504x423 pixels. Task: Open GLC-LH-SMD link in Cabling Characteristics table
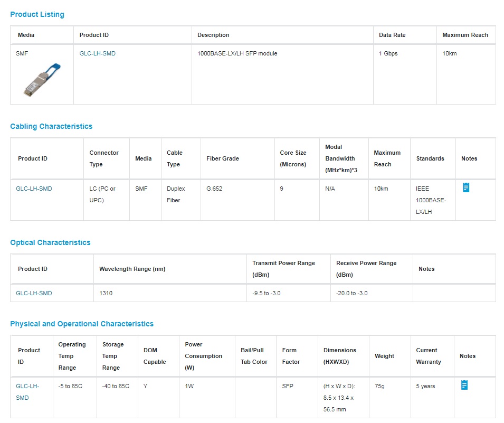click(34, 189)
